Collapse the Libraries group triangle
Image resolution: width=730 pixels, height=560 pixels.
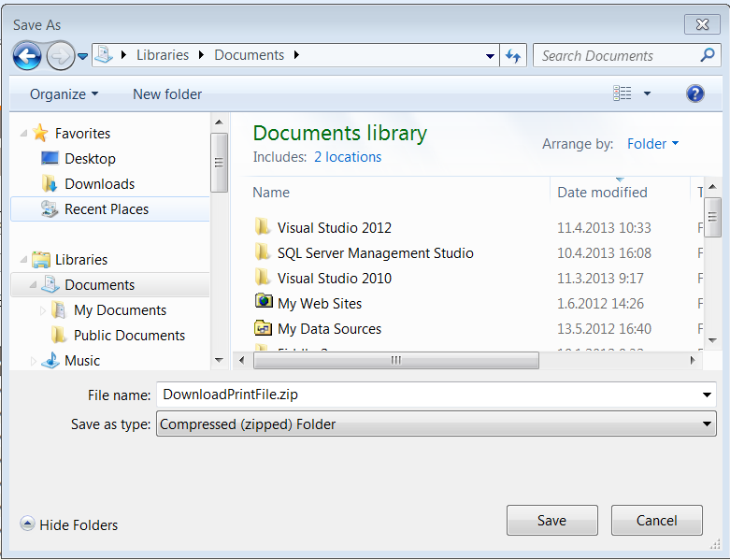[x=23, y=260]
